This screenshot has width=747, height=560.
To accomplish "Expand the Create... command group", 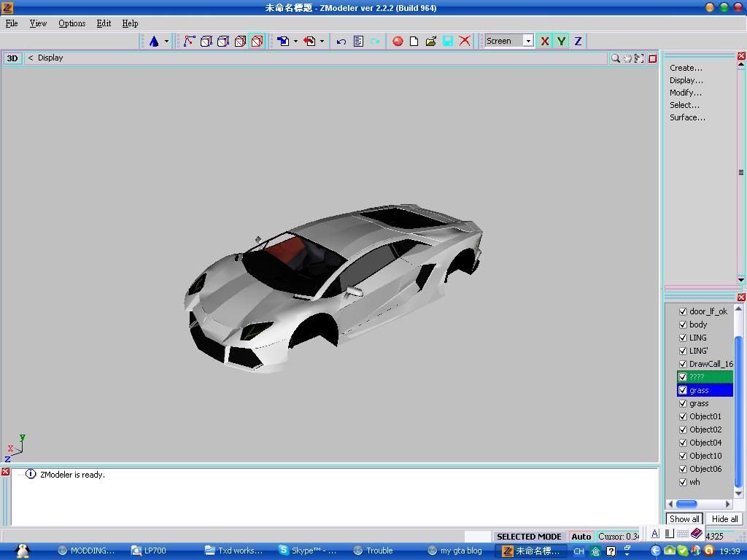I will (686, 68).
